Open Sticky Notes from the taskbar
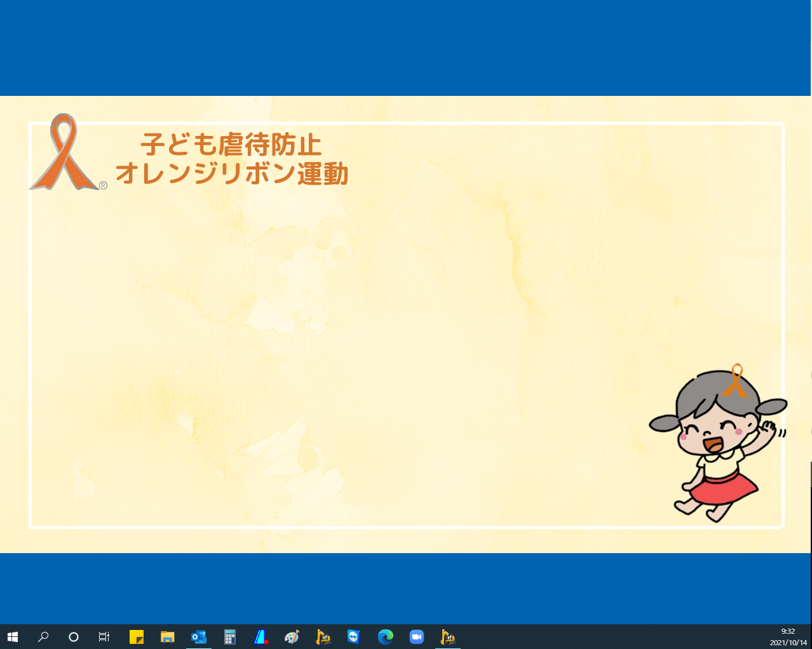The height and width of the screenshot is (649, 812). 137,637
